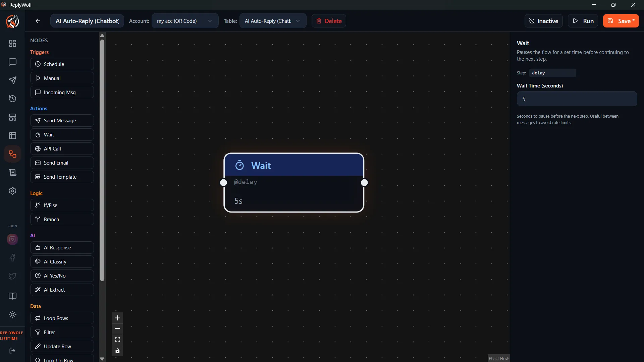Click the Actions section heading
The width and height of the screenshot is (644, 362).
point(39,109)
